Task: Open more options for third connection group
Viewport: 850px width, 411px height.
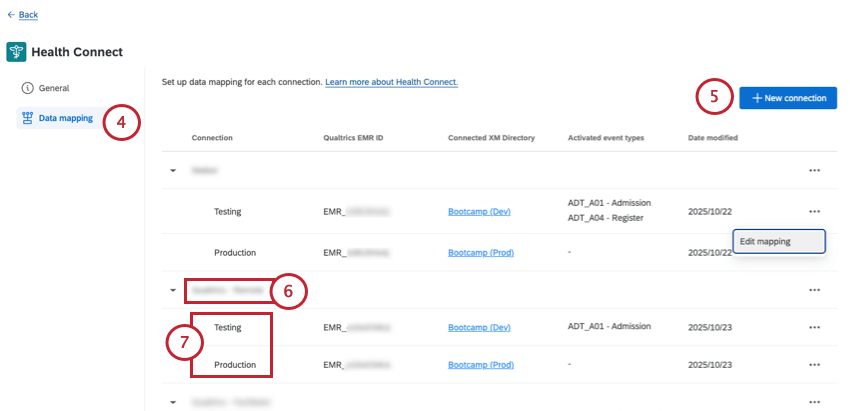Action: pyautogui.click(x=814, y=402)
